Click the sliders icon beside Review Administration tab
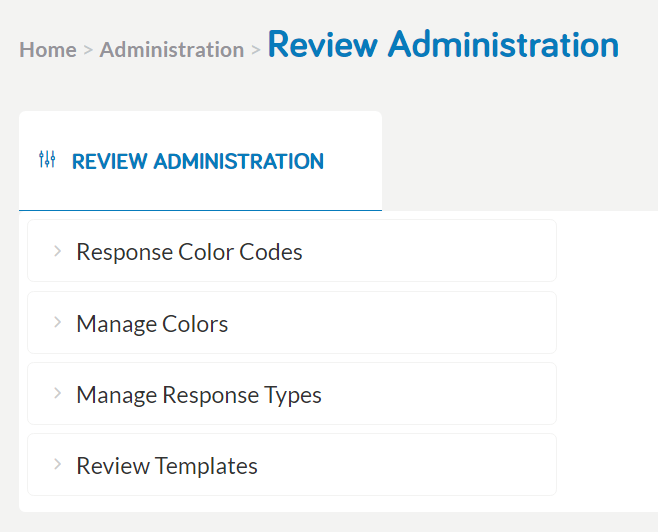658x532 pixels. tap(47, 159)
